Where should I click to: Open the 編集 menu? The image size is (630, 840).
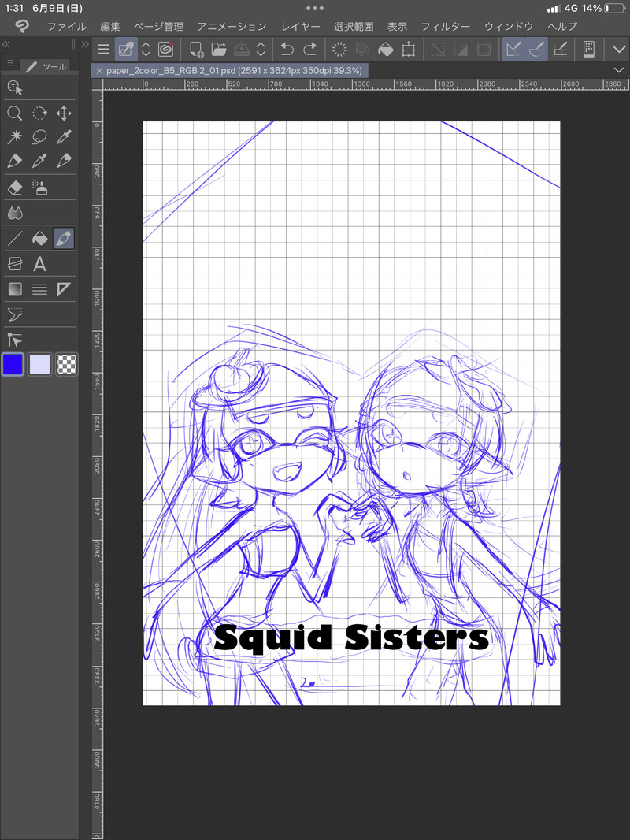click(x=110, y=26)
